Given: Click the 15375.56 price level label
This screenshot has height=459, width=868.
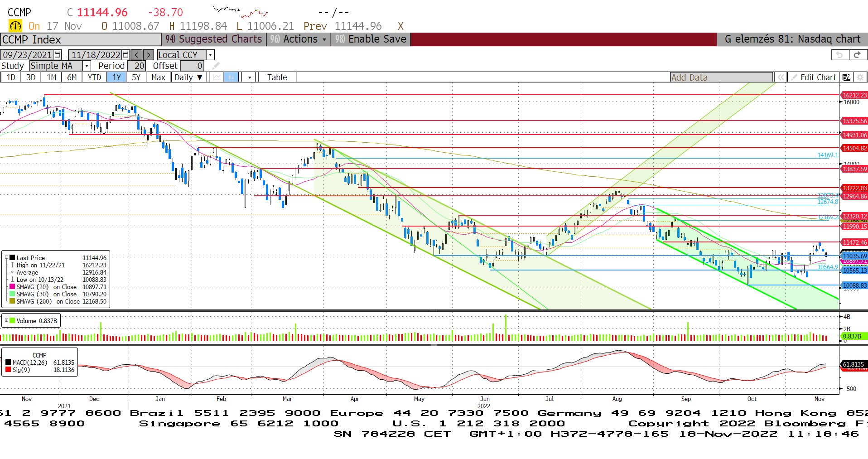Looking at the screenshot, I should [854, 121].
